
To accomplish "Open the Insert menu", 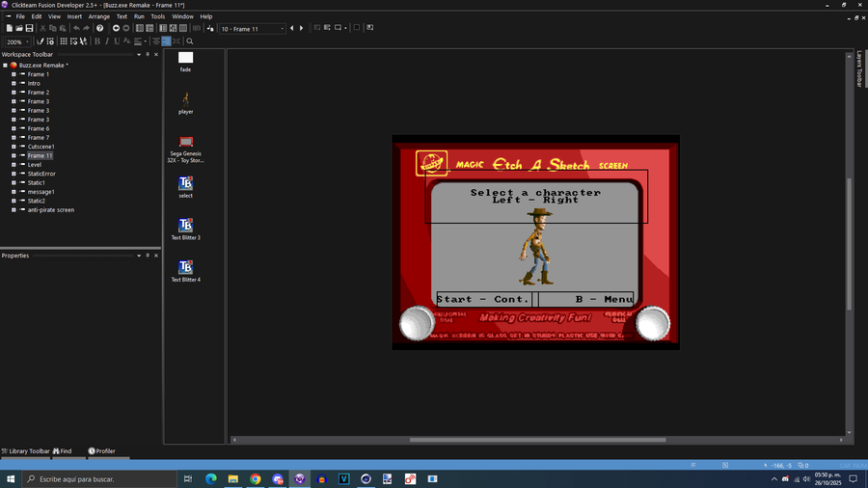I will coord(74,16).
